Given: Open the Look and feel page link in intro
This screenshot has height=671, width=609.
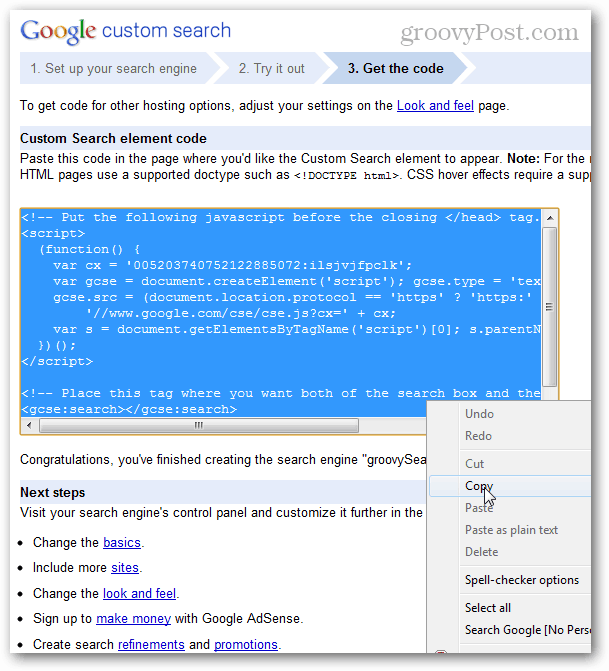Looking at the screenshot, I should click(x=435, y=106).
